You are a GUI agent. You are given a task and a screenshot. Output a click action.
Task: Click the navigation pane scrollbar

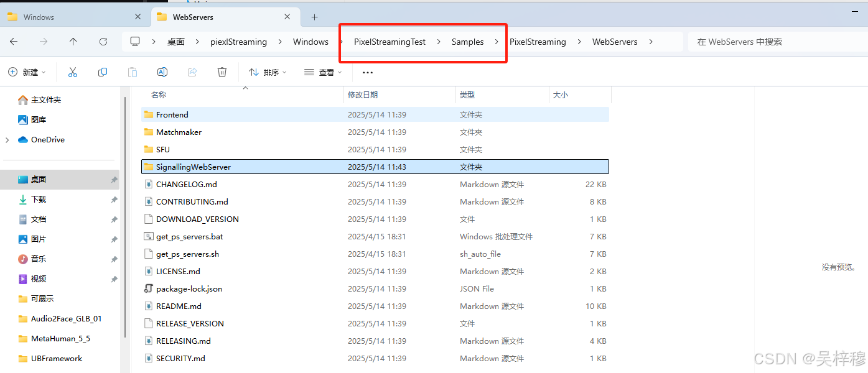point(126,218)
